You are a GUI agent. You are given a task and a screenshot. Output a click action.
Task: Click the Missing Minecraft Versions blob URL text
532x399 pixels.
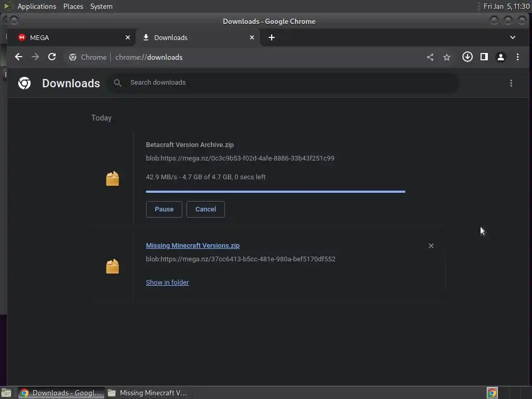(x=241, y=259)
